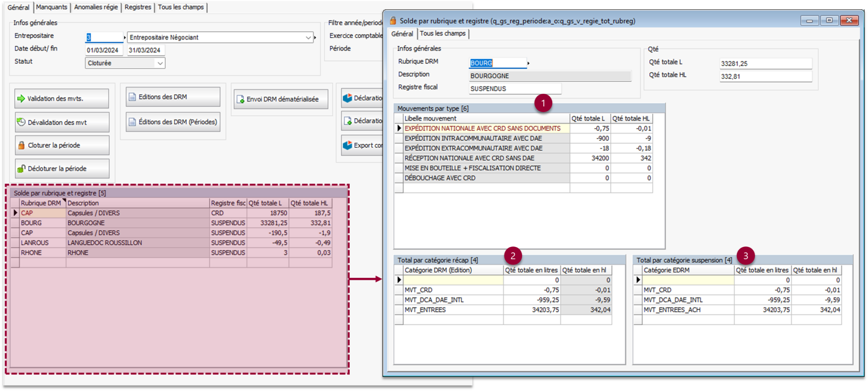Click the Envoi DRM dématérialisée icon
The width and height of the screenshot is (868, 391).
[x=240, y=99]
